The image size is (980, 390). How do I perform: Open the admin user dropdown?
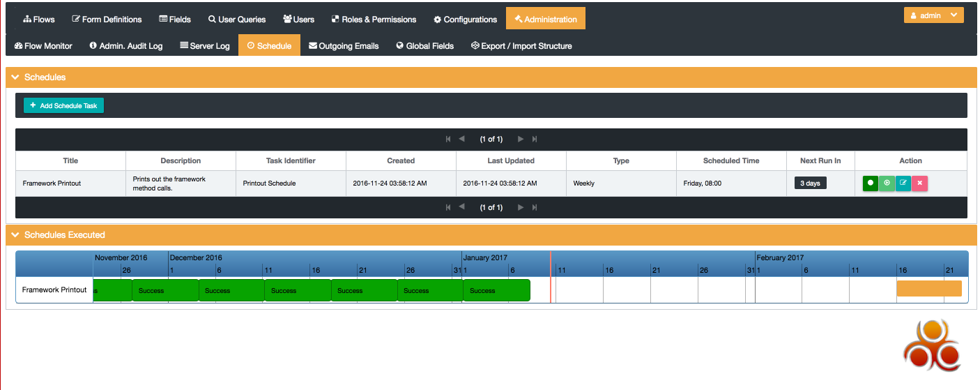click(x=933, y=15)
